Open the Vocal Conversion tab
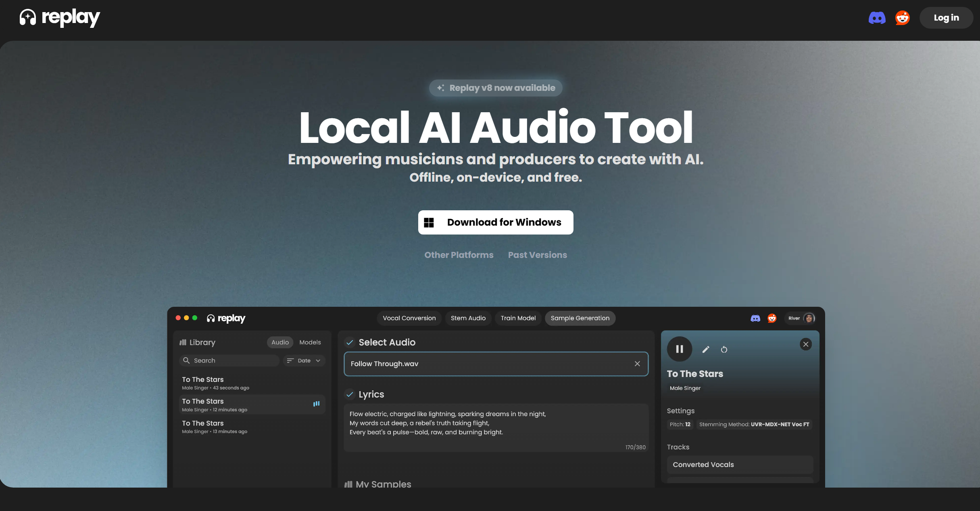 [409, 318]
